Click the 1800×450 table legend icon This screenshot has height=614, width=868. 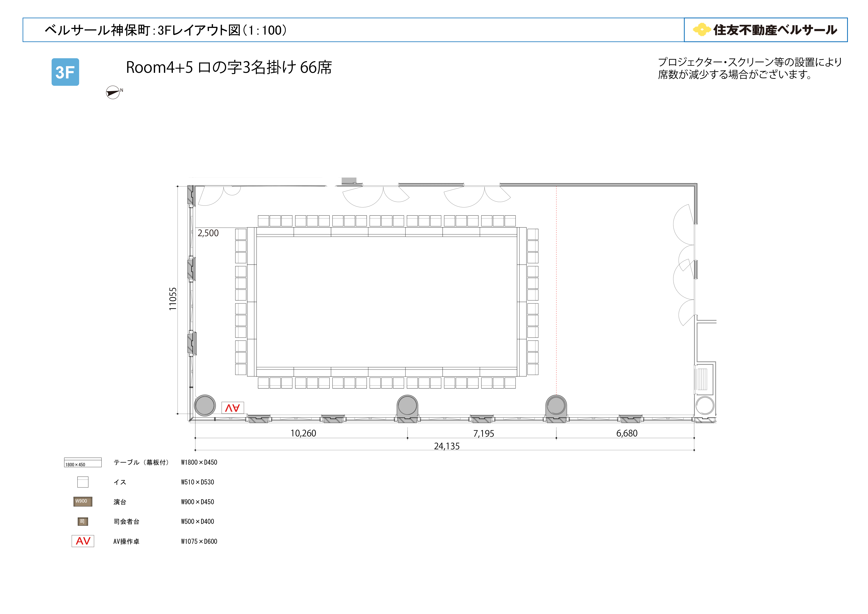83,462
